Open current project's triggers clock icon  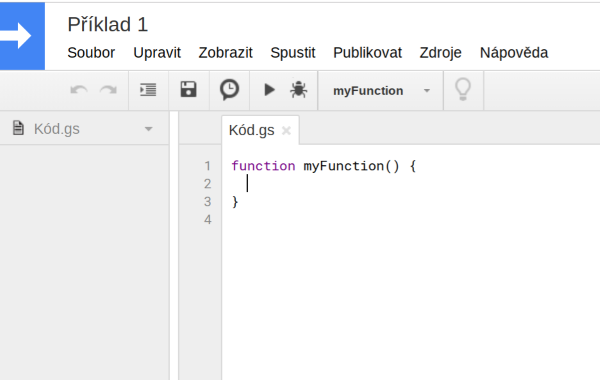pos(230,90)
